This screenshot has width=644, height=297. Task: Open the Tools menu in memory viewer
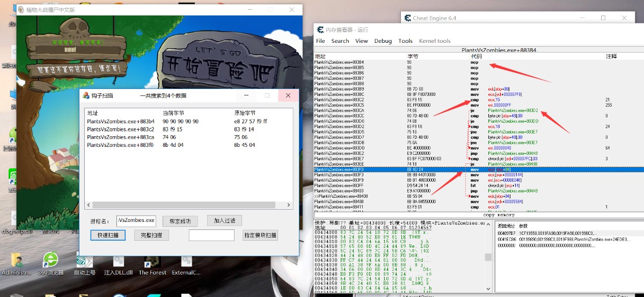[x=406, y=41]
